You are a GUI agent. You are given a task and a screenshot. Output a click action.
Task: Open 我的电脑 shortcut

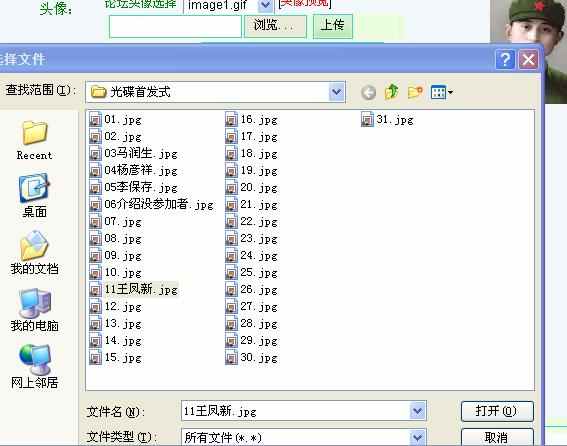click(x=34, y=310)
